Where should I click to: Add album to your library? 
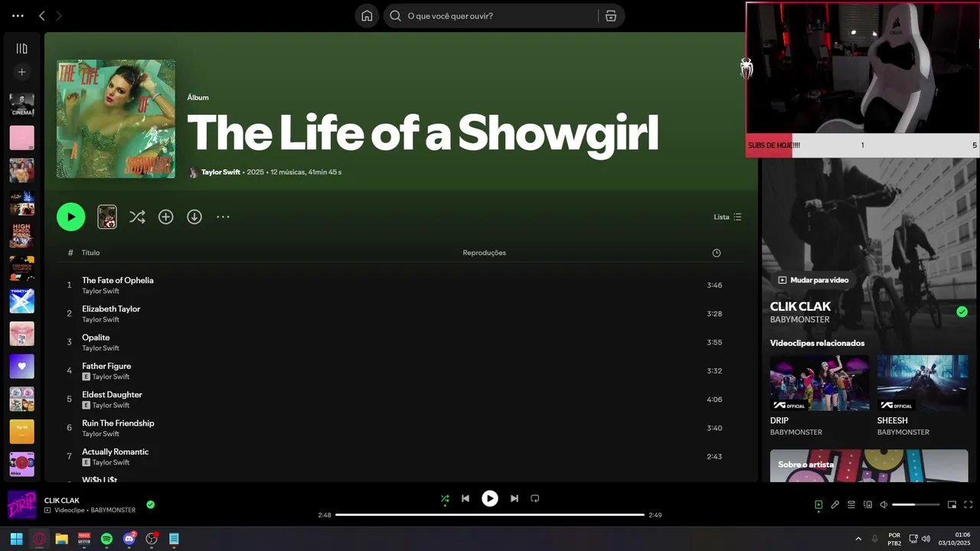click(x=166, y=217)
